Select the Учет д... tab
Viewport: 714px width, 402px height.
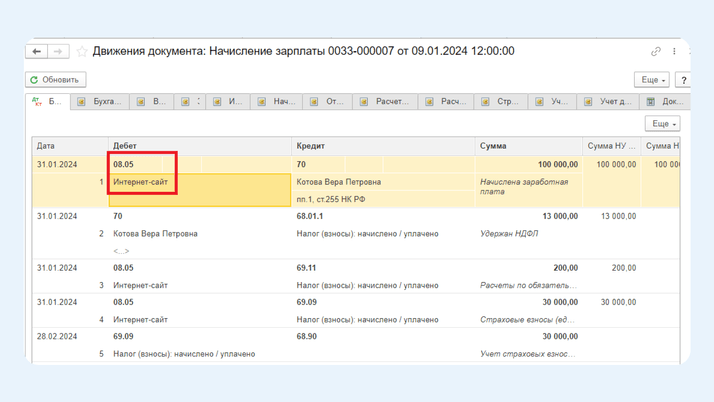click(x=614, y=102)
